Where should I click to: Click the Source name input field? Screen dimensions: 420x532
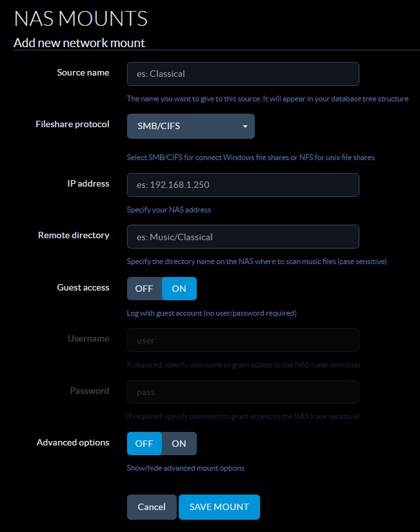coord(243,74)
